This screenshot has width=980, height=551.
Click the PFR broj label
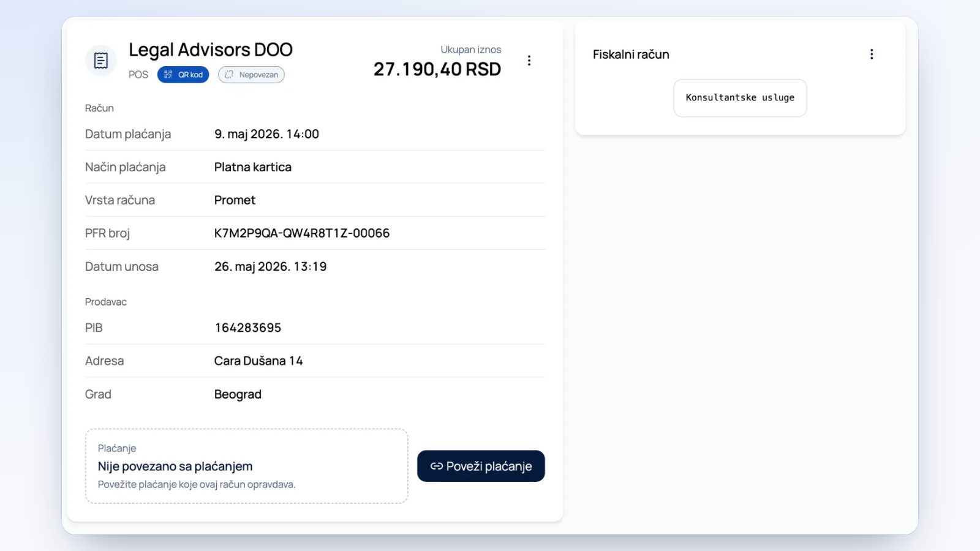click(107, 233)
